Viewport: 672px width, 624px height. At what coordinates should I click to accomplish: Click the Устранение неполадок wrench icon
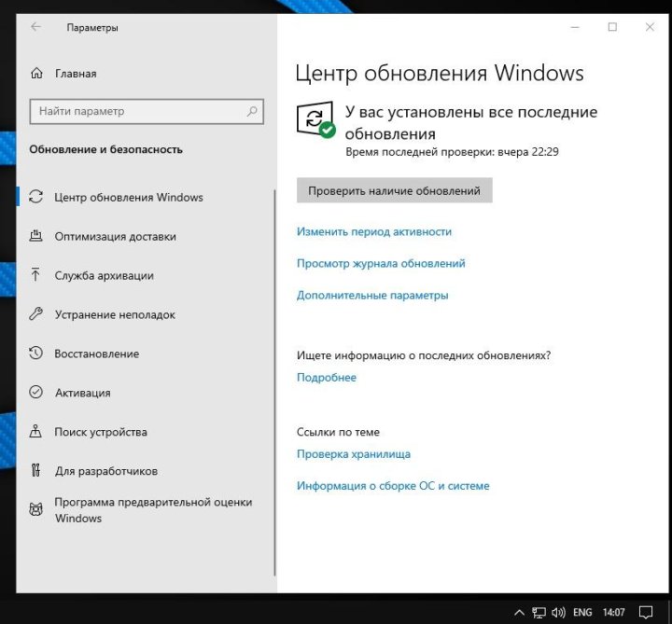point(36,314)
